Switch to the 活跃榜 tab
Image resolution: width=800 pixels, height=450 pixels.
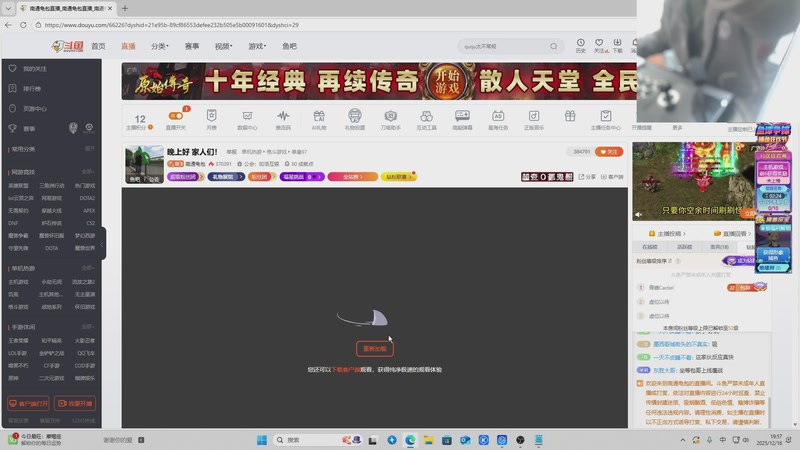pos(684,247)
